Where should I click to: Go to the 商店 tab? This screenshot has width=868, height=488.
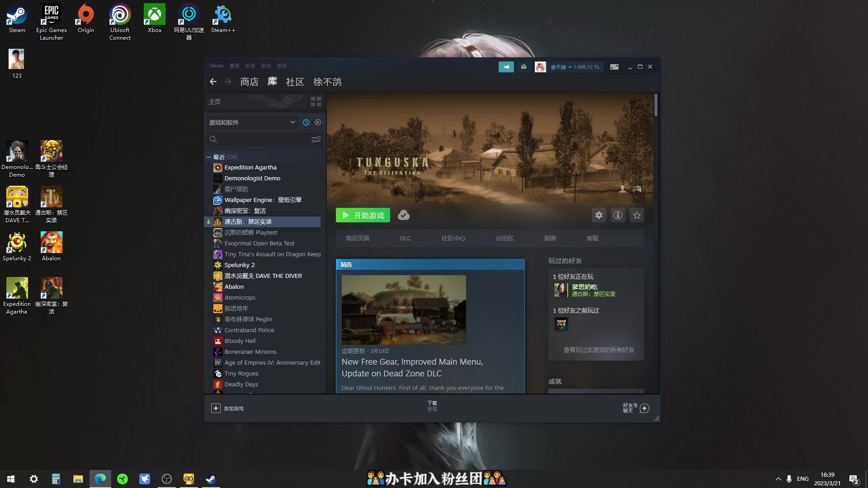[x=250, y=82]
